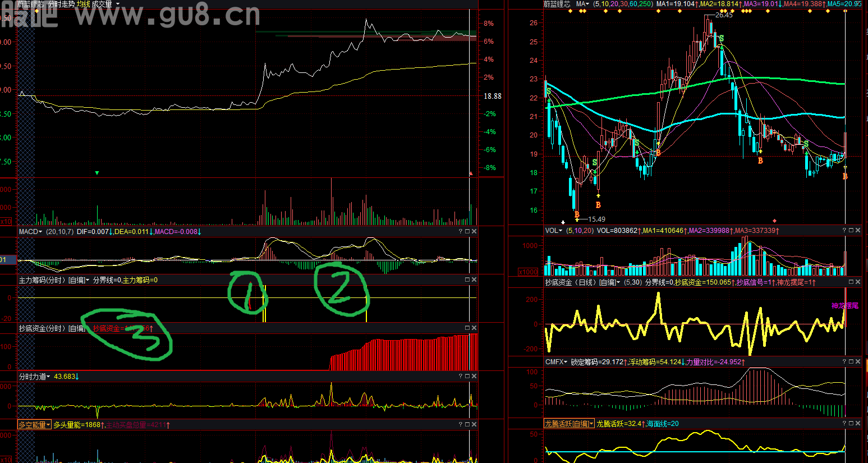Viewport: 868px width, 463px height.
Task: Click the x1000 unit box in the VOL panel
Action: click(x=528, y=272)
